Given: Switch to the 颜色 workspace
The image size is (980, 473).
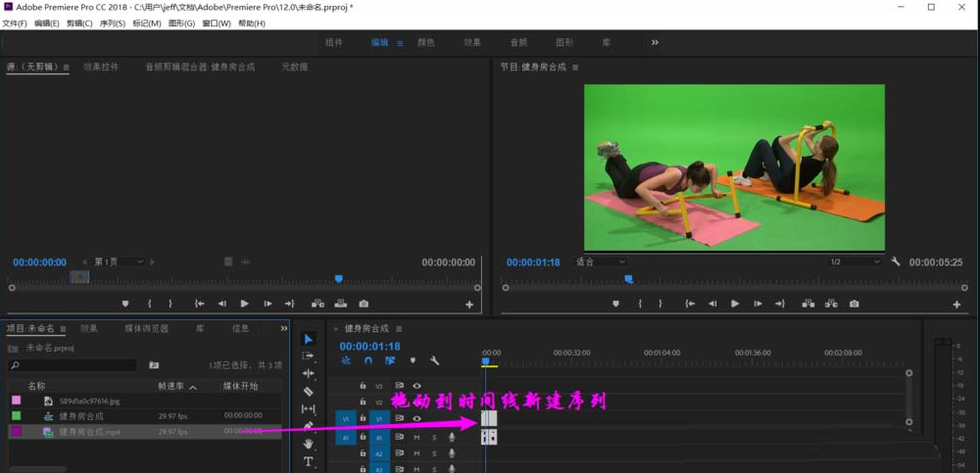Looking at the screenshot, I should 426,43.
